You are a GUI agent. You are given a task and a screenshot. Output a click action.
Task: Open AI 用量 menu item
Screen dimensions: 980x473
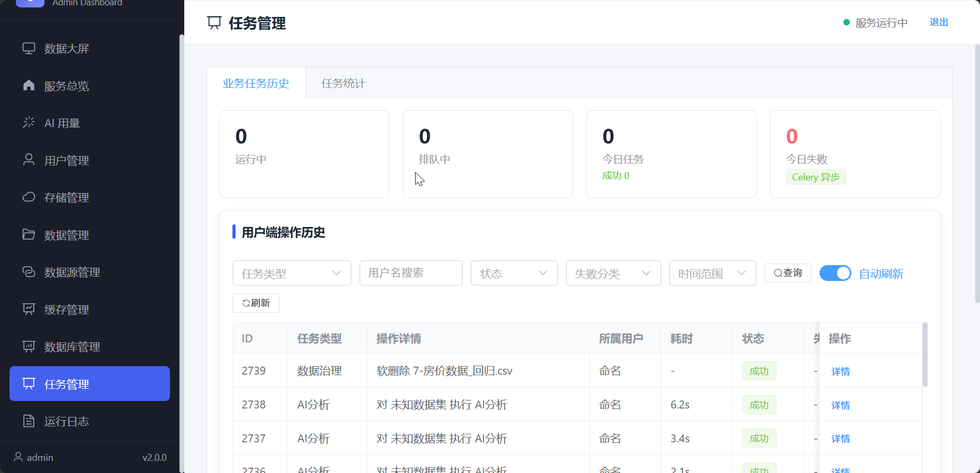point(89,123)
